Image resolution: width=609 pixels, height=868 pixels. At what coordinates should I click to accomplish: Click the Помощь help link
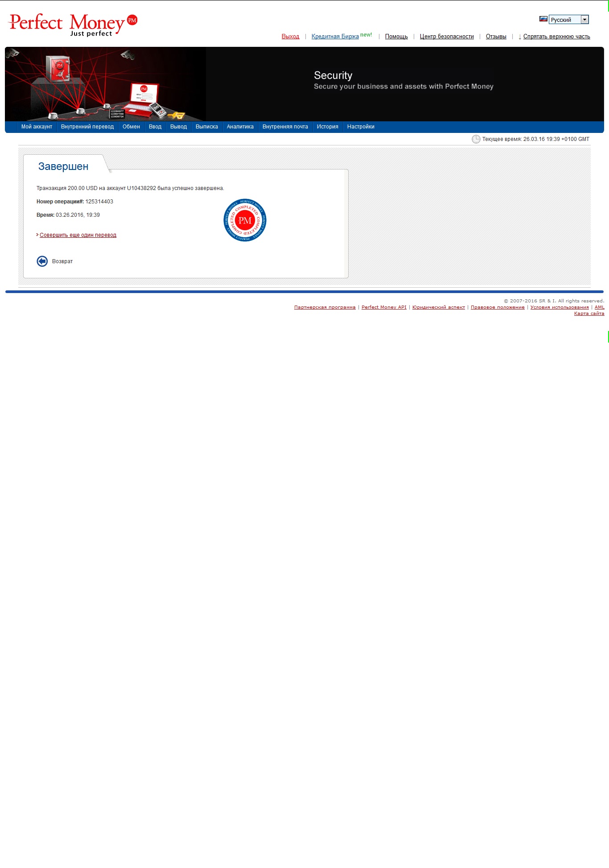pyautogui.click(x=396, y=37)
